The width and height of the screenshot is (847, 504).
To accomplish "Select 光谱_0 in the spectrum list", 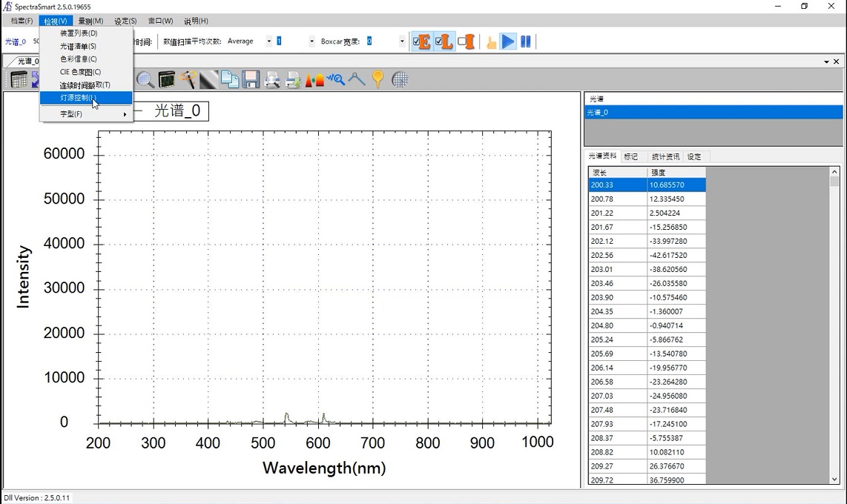I will click(713, 112).
